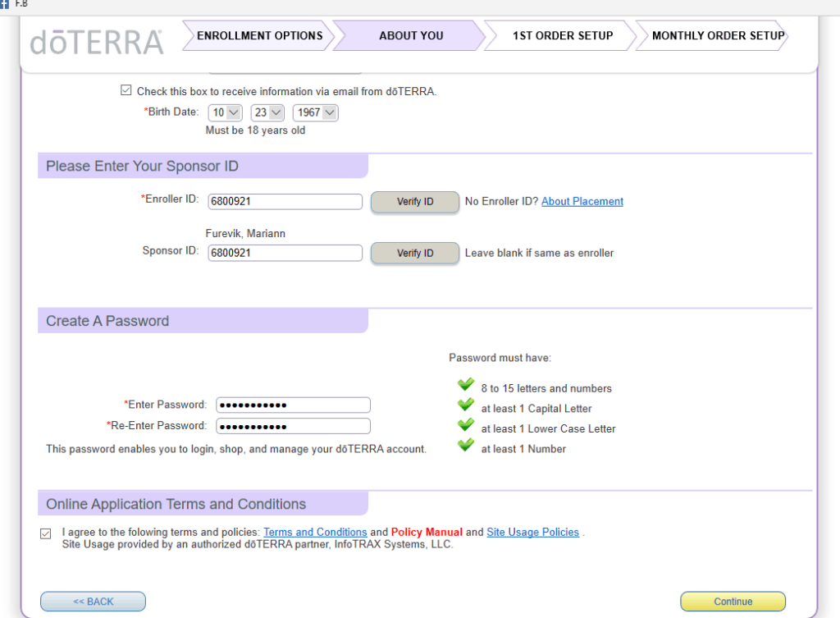Select the About You step
This screenshot has height=618, width=840.
coord(410,35)
